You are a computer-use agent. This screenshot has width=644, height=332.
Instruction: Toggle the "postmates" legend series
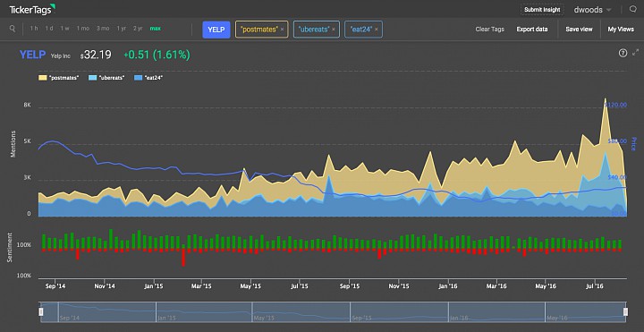(59, 77)
